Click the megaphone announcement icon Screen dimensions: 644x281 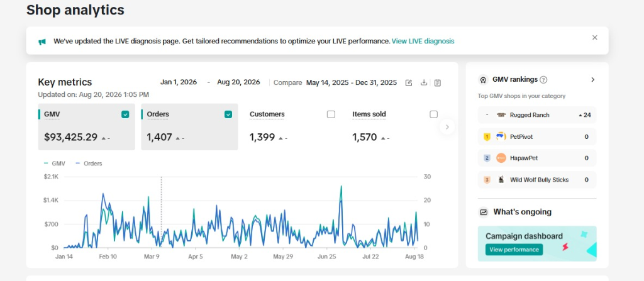[42, 41]
